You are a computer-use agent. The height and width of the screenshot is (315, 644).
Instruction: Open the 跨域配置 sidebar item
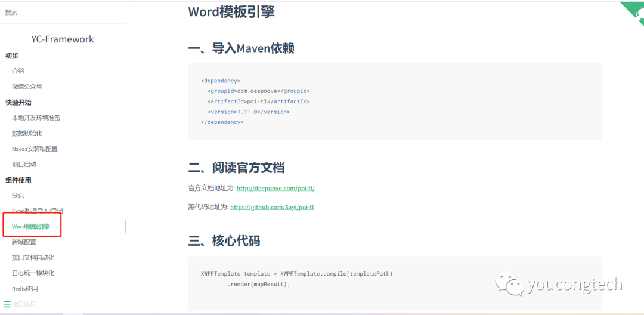coord(24,242)
